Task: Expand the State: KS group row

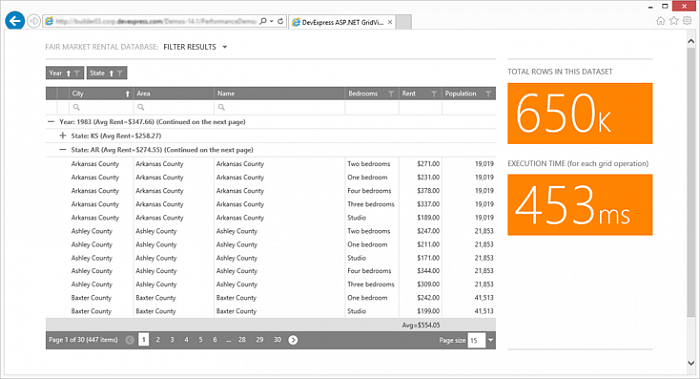Action: tap(63, 135)
